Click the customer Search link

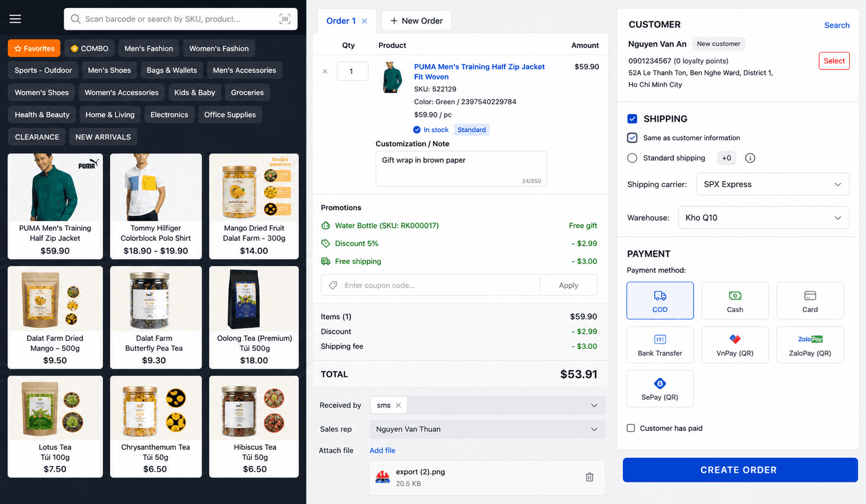[x=836, y=25]
